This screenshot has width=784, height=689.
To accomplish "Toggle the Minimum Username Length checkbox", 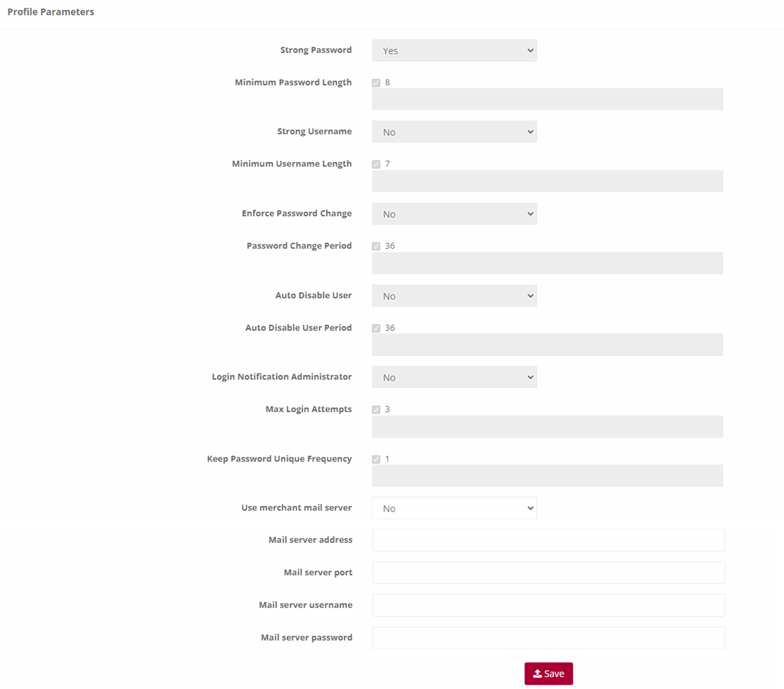I will (376, 164).
